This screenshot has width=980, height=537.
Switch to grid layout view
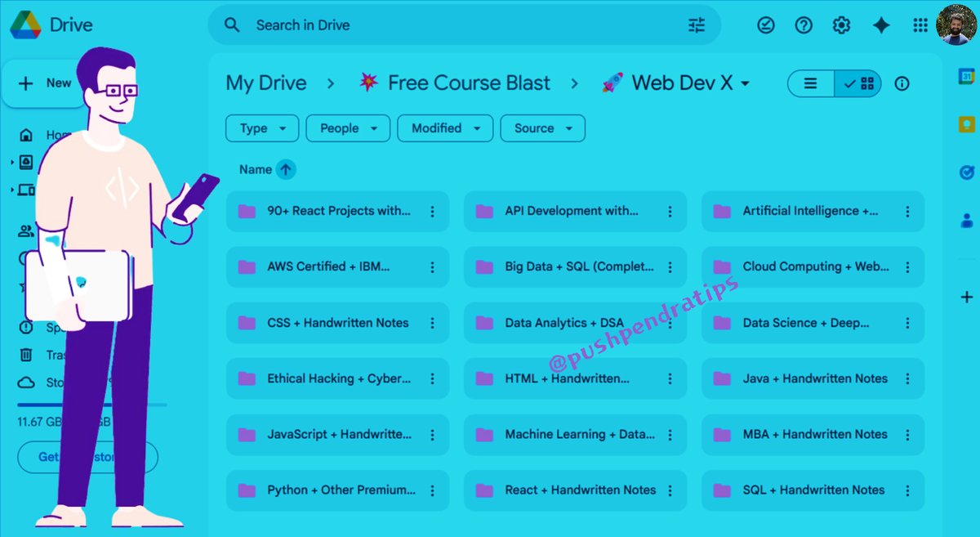point(858,83)
